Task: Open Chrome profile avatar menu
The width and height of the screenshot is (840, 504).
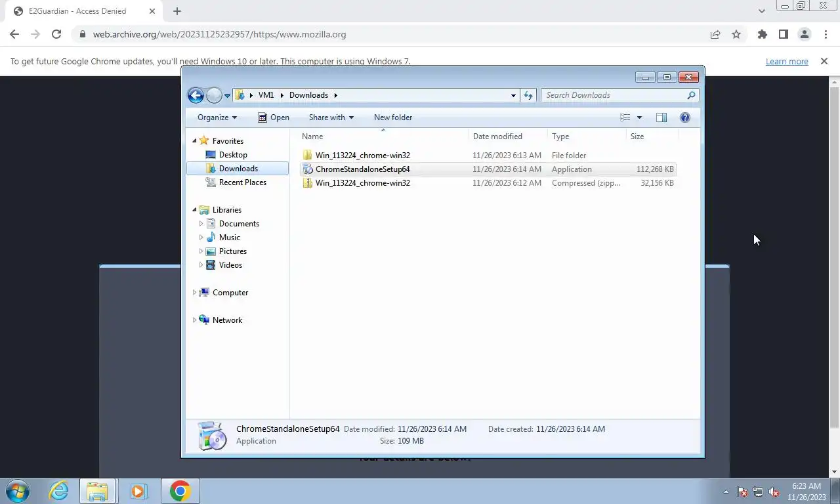Action: 804,34
